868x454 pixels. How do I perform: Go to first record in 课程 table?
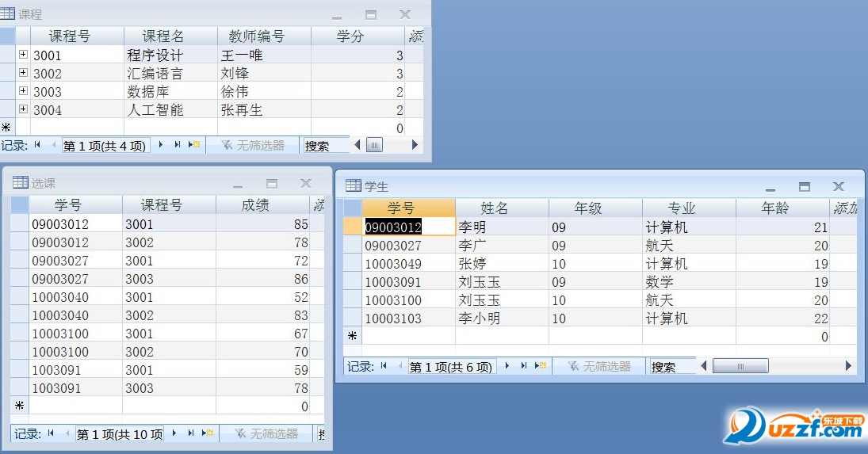[37, 145]
